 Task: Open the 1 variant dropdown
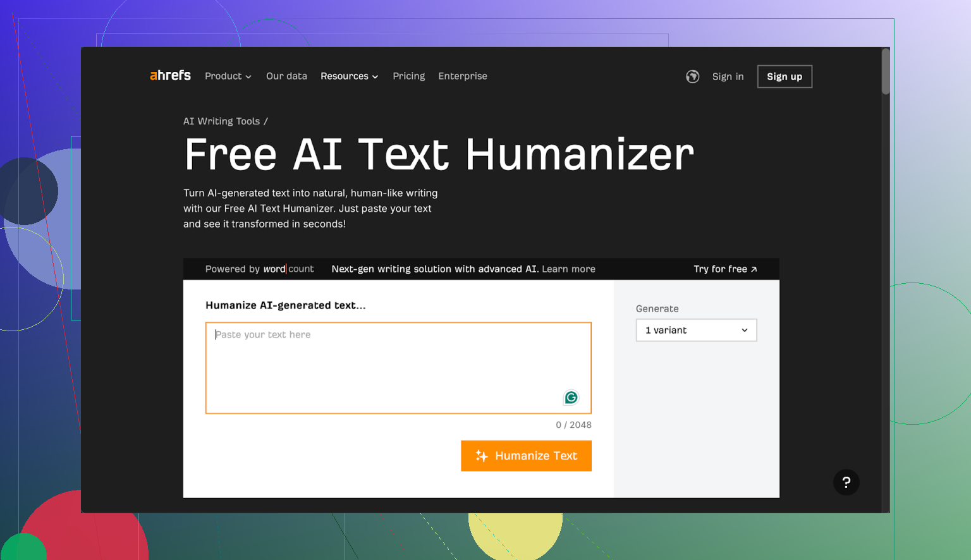(696, 331)
